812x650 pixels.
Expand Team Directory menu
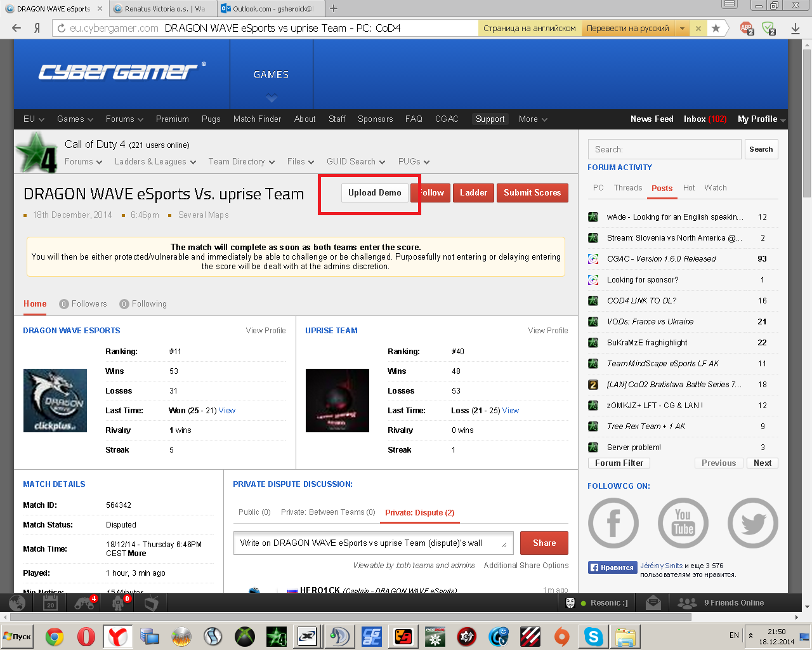pos(242,162)
